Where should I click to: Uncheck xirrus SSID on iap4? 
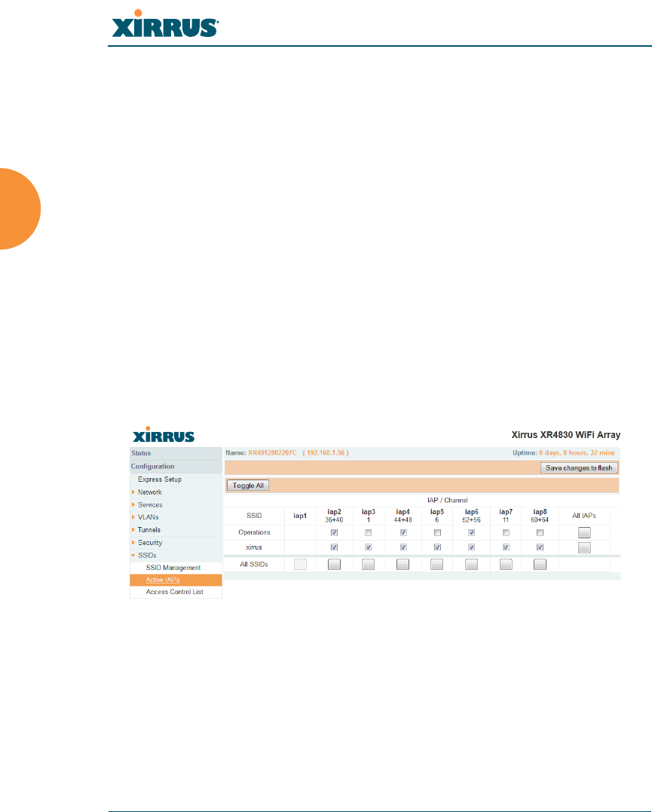[x=403, y=547]
